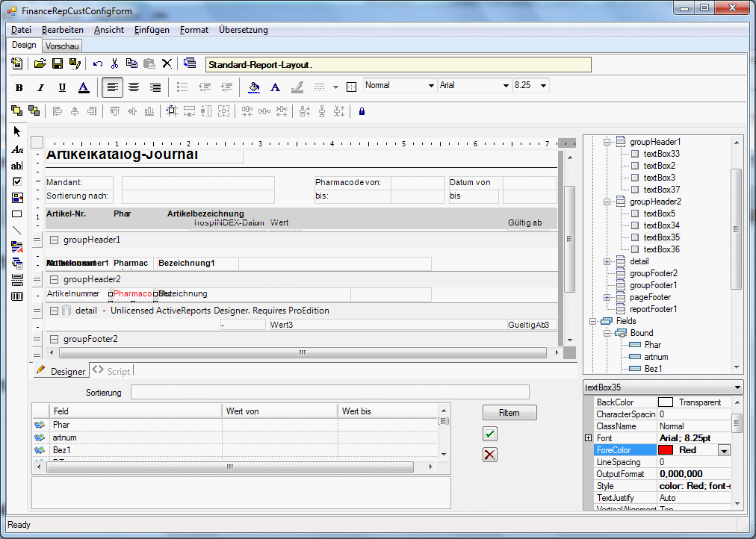Open the Einfügen menu
Image resolution: width=756 pixels, height=539 pixels.
click(152, 30)
